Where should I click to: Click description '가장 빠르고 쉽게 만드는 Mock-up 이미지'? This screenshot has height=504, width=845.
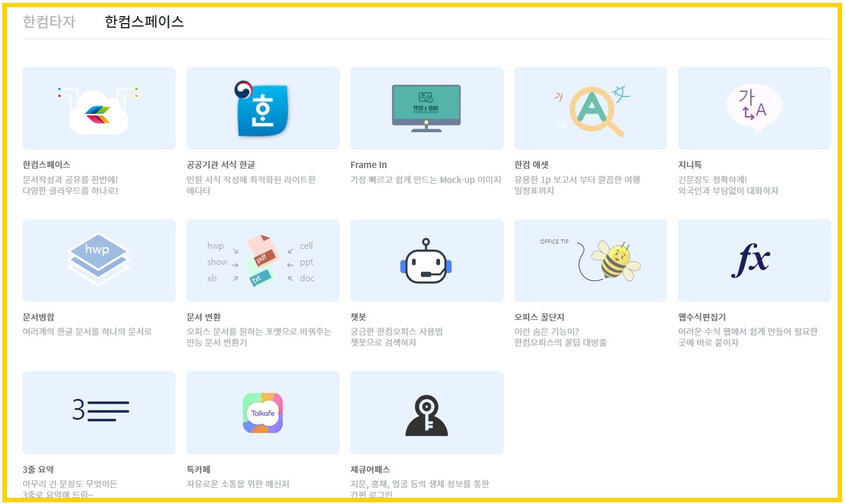426,180
